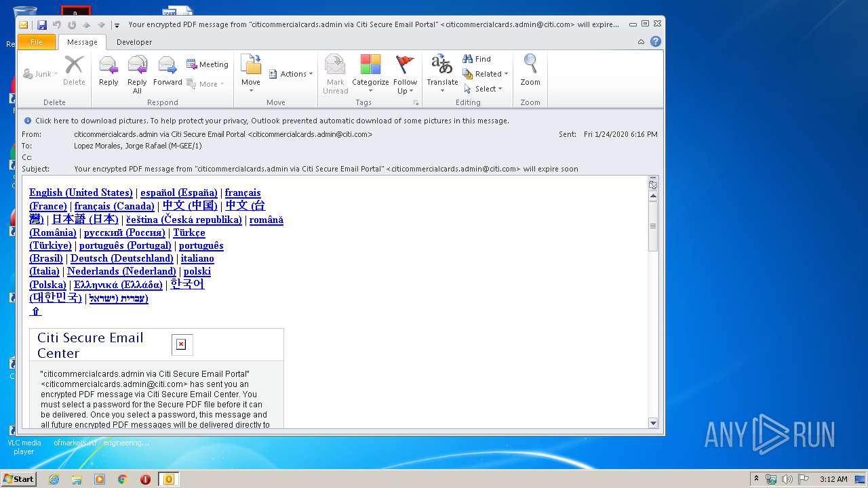The image size is (868, 488).
Task: Open the Follow Up flag menu
Action: (x=405, y=75)
